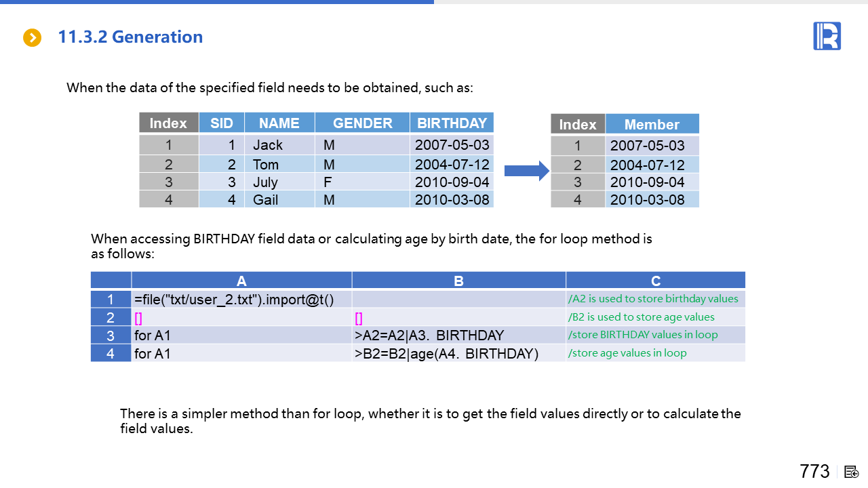Click page number 773
868x488 pixels.
[x=814, y=471]
